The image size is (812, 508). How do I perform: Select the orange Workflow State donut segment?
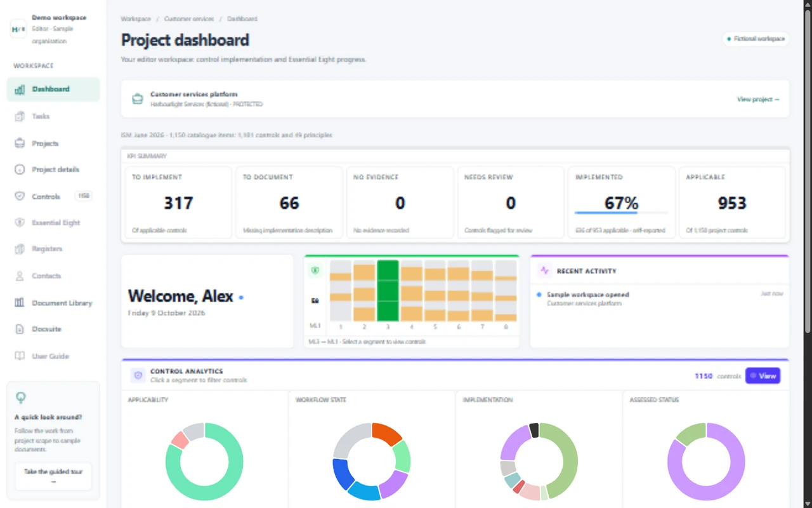(x=388, y=433)
